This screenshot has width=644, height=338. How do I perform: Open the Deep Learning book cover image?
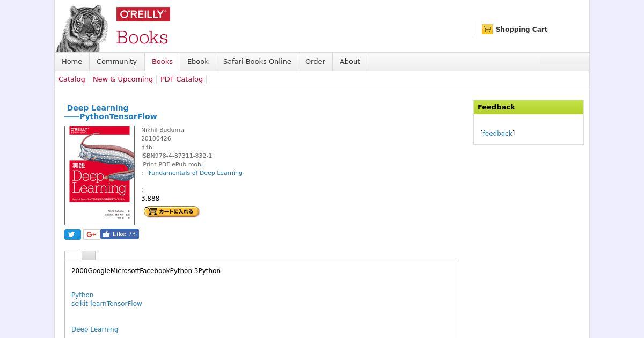(99, 175)
